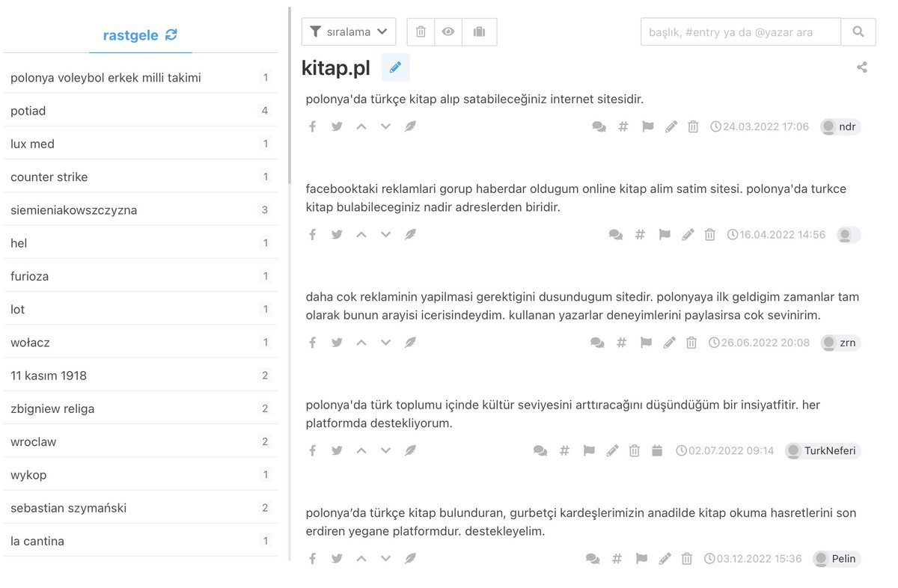
Task: Flag the entry by Pelin
Action: click(x=641, y=559)
